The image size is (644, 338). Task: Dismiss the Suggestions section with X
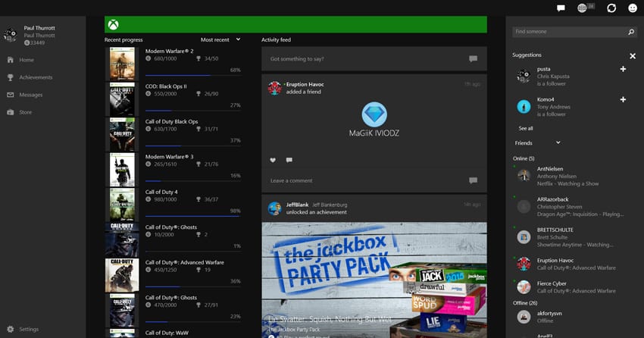(633, 56)
